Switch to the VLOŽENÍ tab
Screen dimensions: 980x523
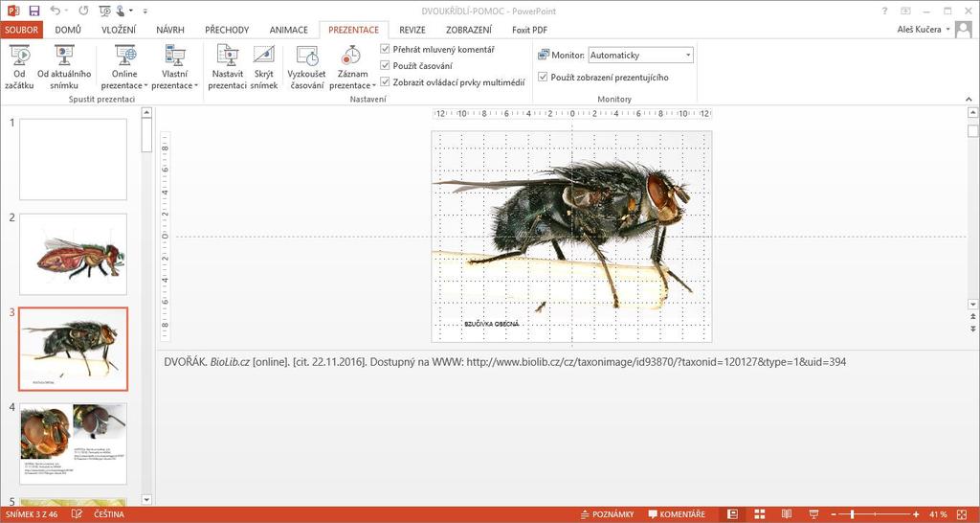pos(119,30)
